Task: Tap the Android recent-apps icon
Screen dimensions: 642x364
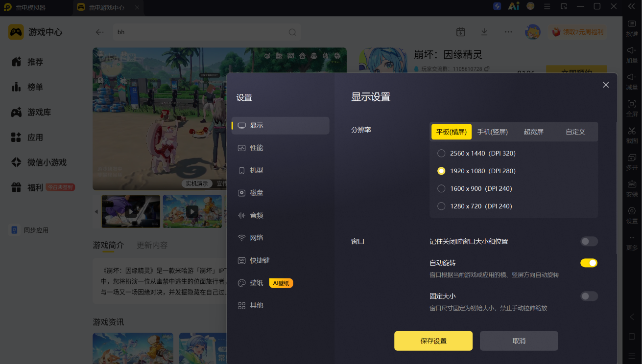Action: tap(632, 356)
